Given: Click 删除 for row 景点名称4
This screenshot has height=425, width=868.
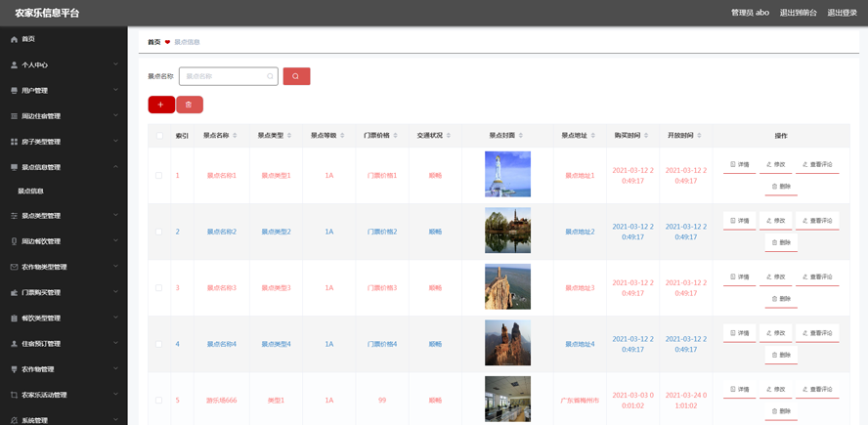Looking at the screenshot, I should tap(781, 355).
